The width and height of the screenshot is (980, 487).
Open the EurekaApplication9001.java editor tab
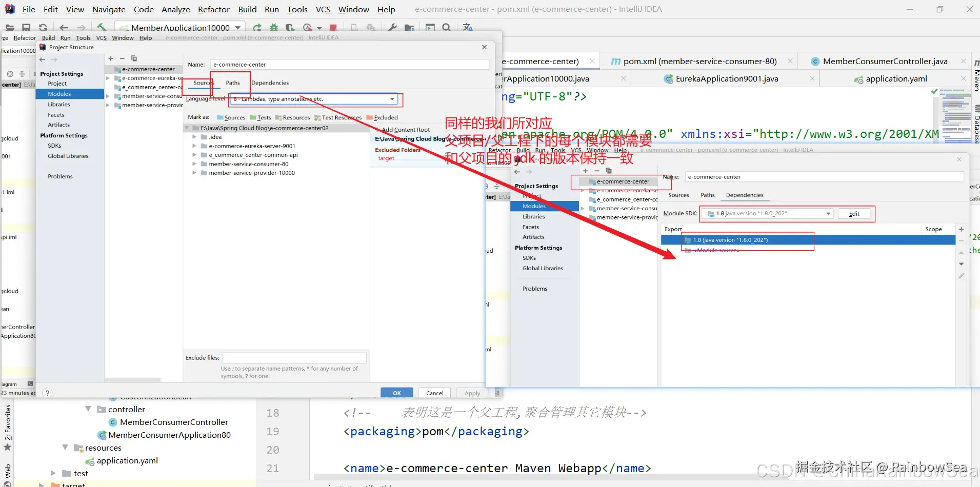(727, 79)
